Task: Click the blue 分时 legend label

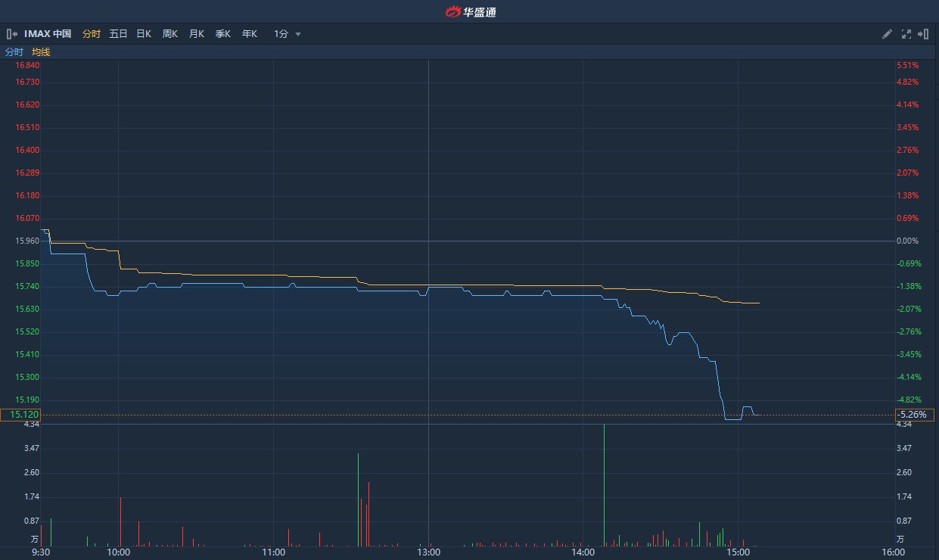Action: click(x=14, y=52)
